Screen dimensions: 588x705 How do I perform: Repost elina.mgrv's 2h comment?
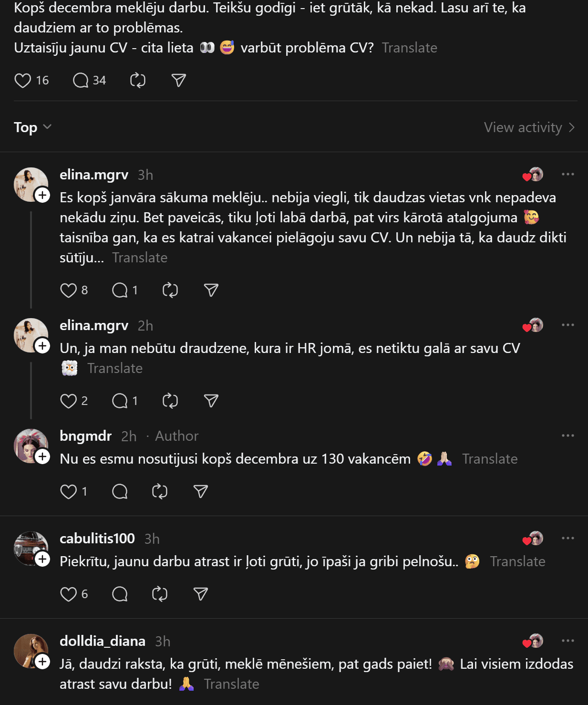[x=170, y=401]
